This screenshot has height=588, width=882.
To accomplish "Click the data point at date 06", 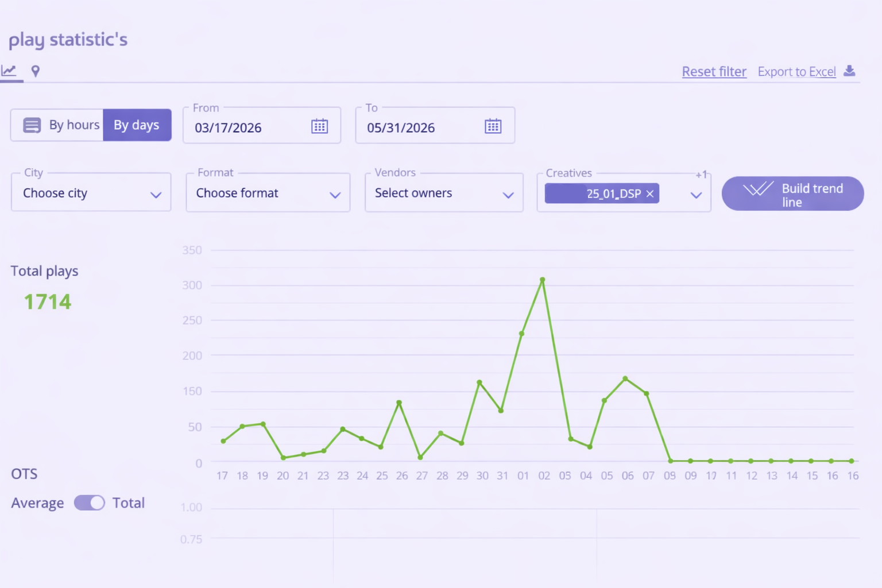I will coord(625,379).
